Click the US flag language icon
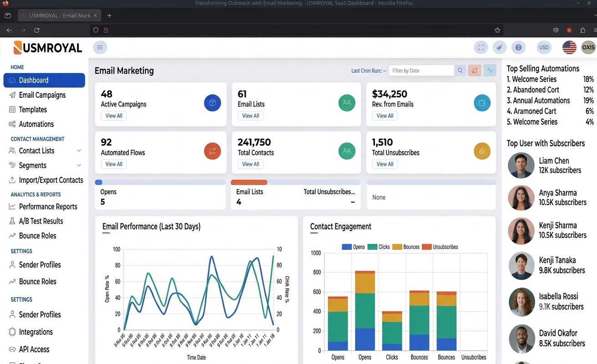 point(570,47)
